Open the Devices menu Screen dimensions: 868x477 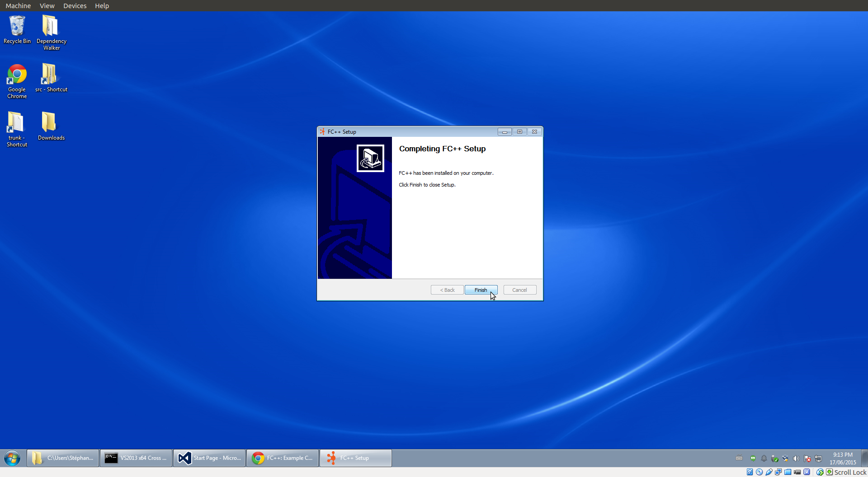(x=75, y=6)
